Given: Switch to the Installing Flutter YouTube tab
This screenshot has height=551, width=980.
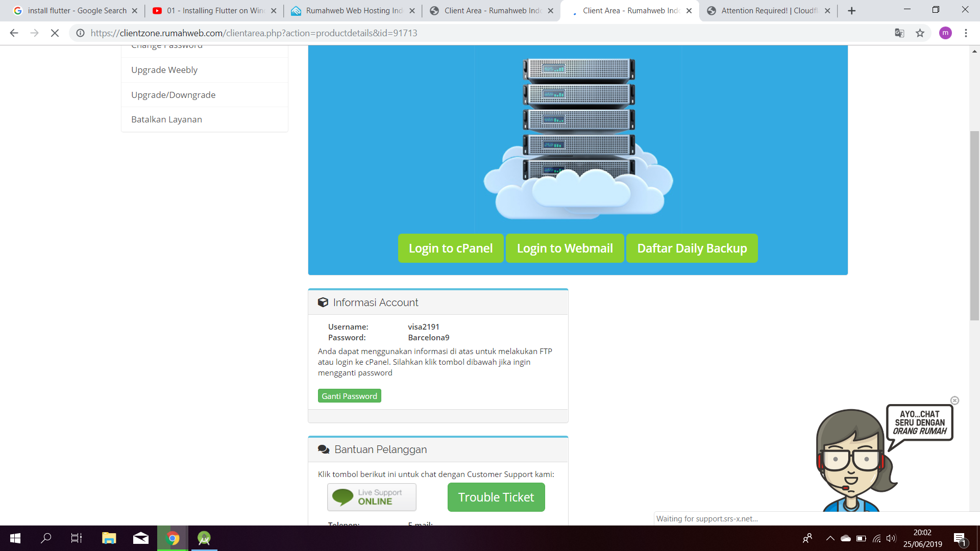Looking at the screenshot, I should [215, 11].
